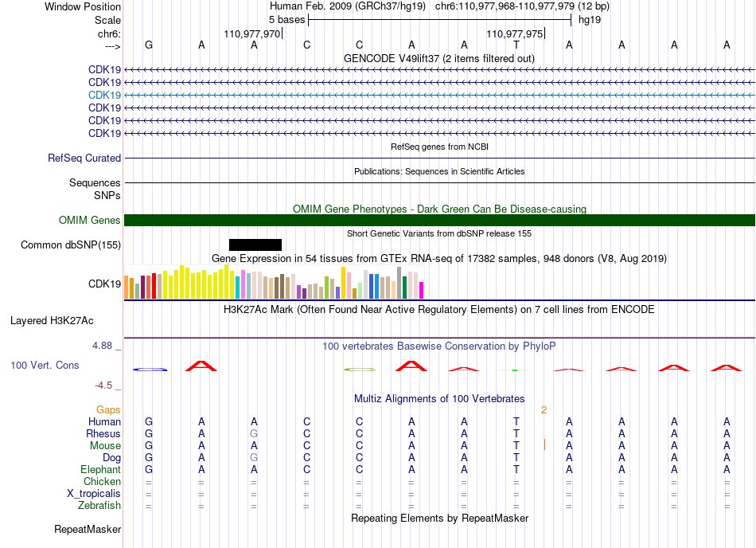Screen dimensions: 756x548
Task: Click the PhyloP -4.5 lower scale value
Action: tap(103, 385)
